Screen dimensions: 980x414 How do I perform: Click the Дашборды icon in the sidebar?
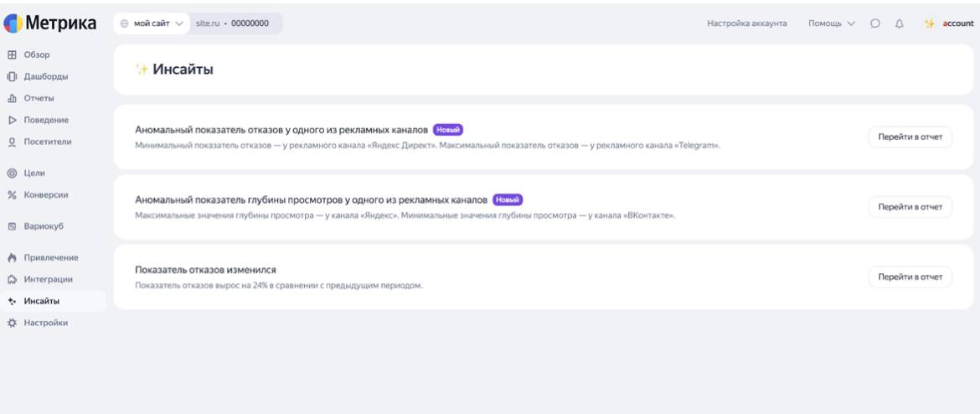click(x=11, y=77)
